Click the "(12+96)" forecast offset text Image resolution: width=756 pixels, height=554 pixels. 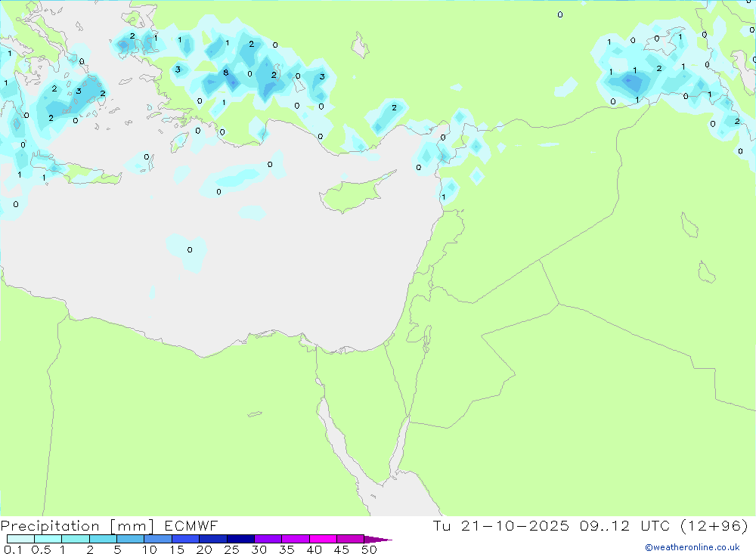click(714, 525)
